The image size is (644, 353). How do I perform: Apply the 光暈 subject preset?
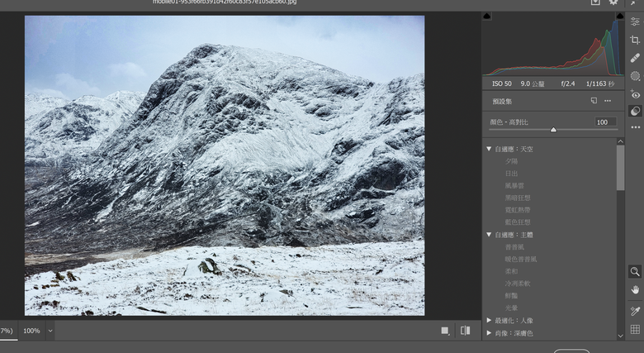pos(511,308)
